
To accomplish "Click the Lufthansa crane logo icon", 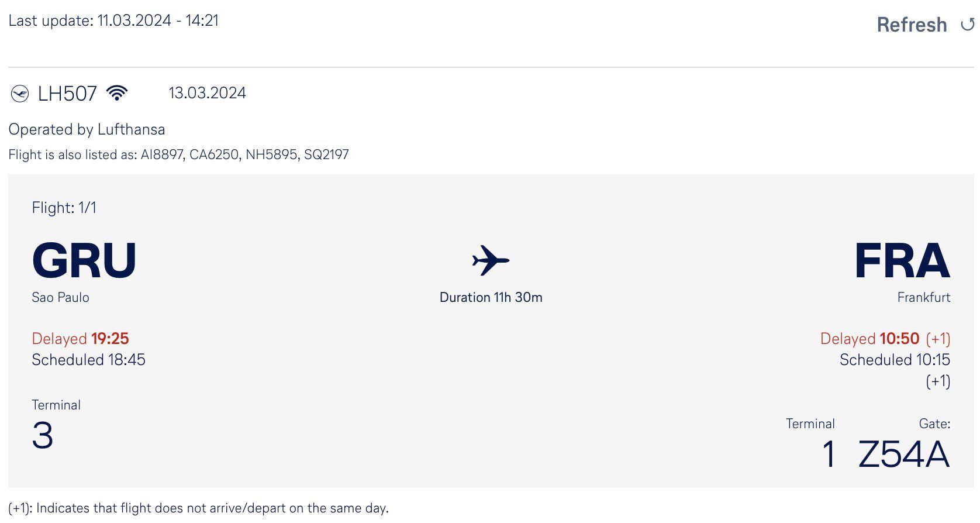I will click(x=20, y=94).
